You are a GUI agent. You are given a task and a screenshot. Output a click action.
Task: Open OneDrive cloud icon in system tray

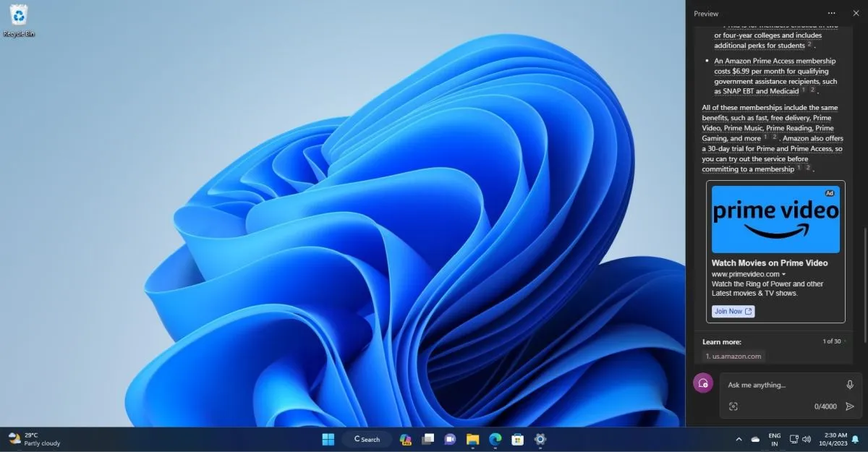(x=754, y=439)
